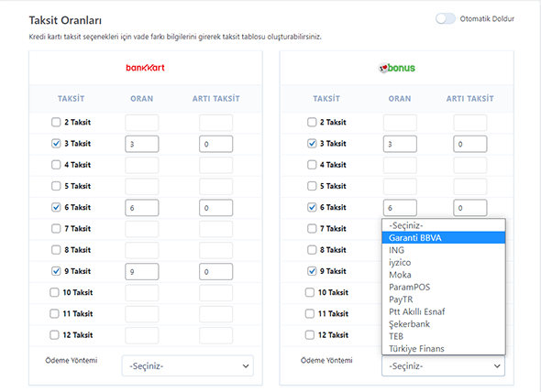Check 2 Taksit under bankkart
The image size is (541, 392).
tap(56, 122)
